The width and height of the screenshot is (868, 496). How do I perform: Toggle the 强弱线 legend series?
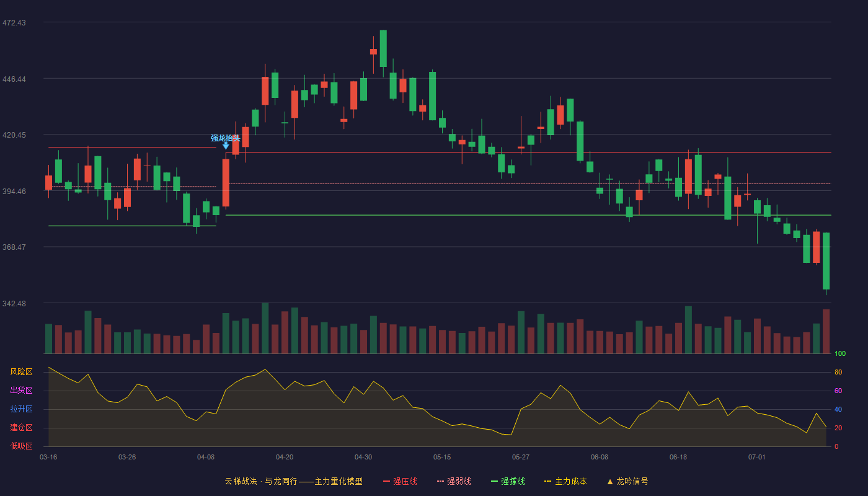coord(454,481)
